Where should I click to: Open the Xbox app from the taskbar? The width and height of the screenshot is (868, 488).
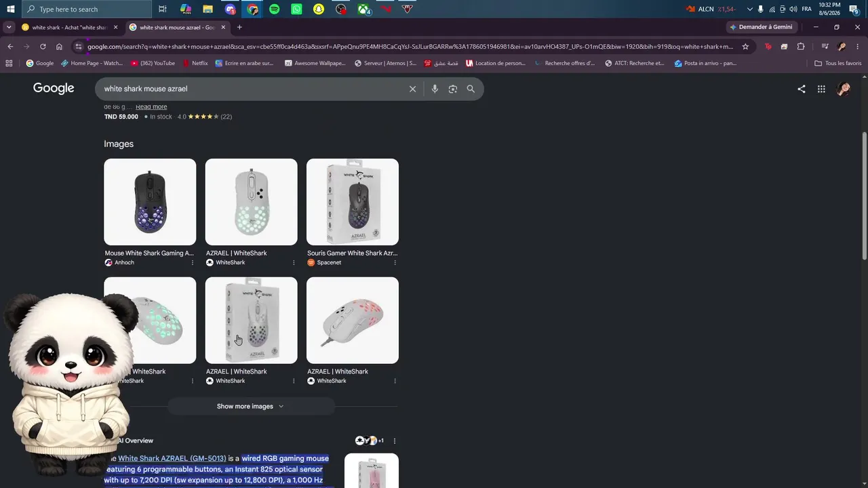(x=364, y=9)
